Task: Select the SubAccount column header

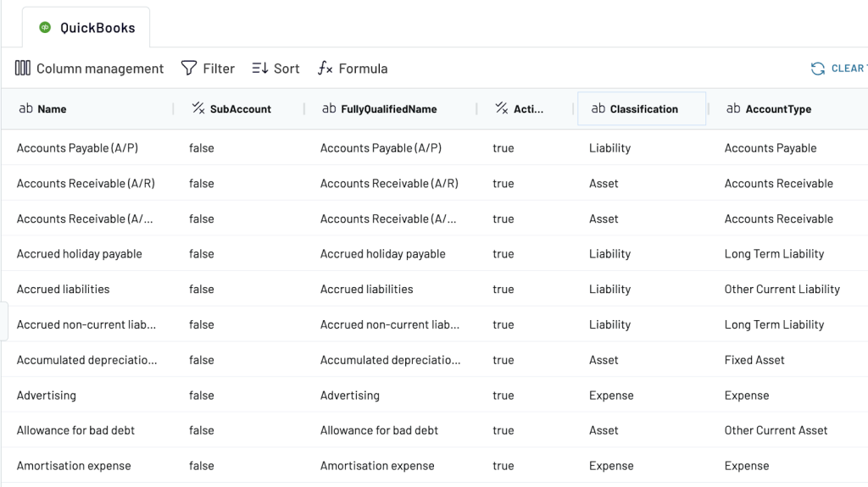Action: click(x=238, y=109)
